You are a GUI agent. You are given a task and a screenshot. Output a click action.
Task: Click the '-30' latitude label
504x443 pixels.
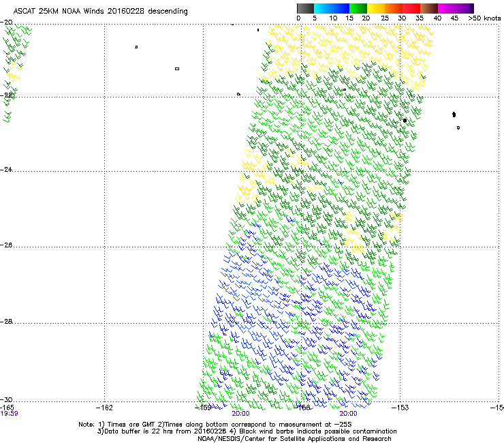click(6, 399)
